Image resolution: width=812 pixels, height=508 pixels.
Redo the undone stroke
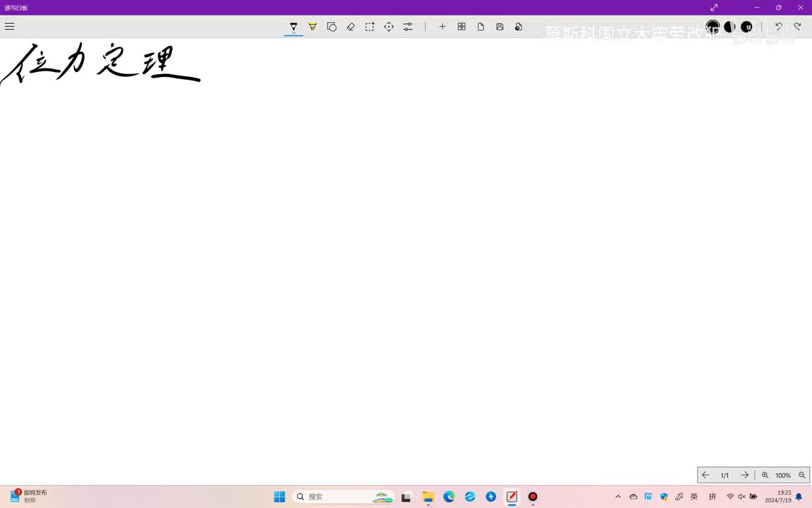coord(797,26)
